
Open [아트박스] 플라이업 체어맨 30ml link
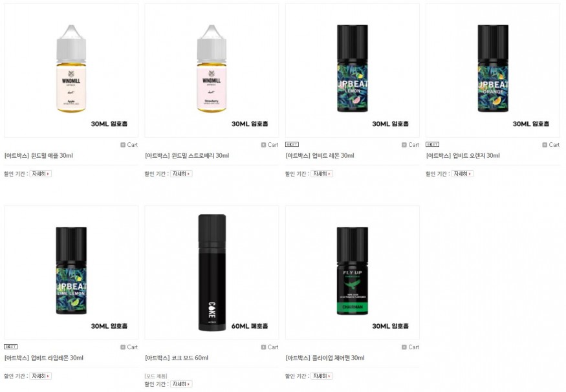[x=325, y=358]
